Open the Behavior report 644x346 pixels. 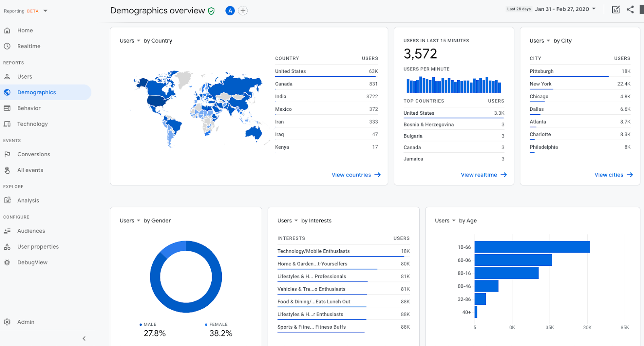[x=29, y=108]
